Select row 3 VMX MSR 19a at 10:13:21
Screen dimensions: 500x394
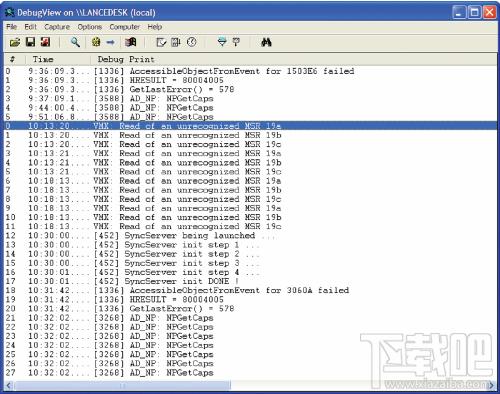point(250,154)
